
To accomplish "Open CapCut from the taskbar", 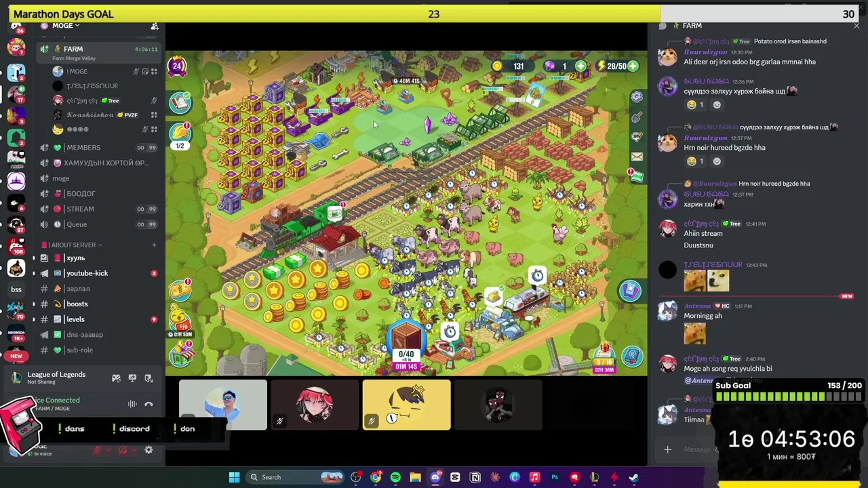I will point(455,477).
